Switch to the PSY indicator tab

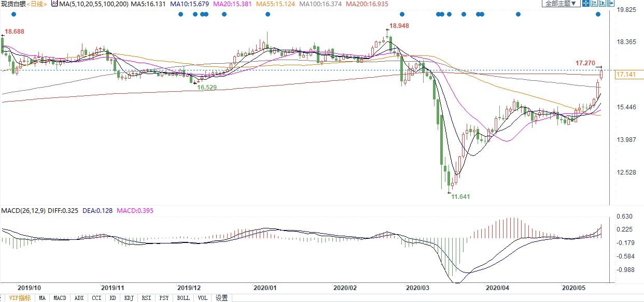point(164,298)
